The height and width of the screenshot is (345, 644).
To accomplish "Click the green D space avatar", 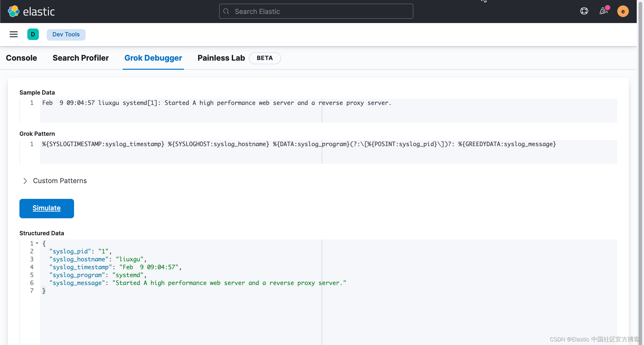I will pyautogui.click(x=33, y=34).
